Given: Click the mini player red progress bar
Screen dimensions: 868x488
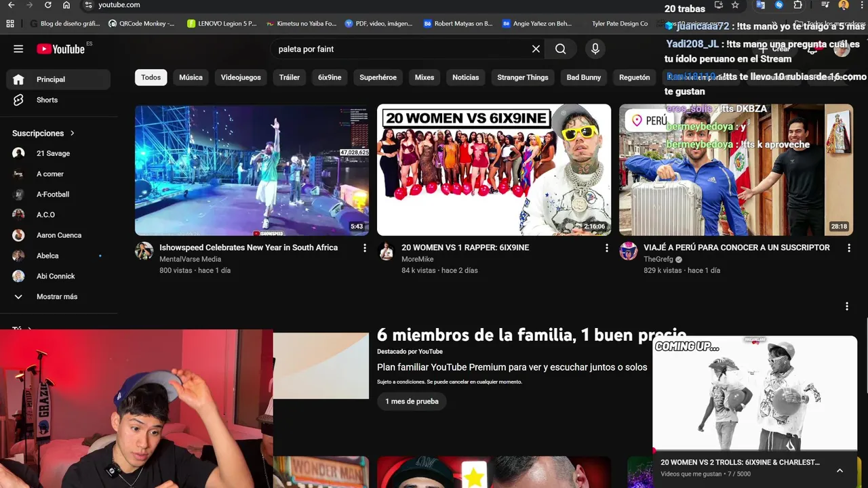Looking at the screenshot, I should point(755,451).
